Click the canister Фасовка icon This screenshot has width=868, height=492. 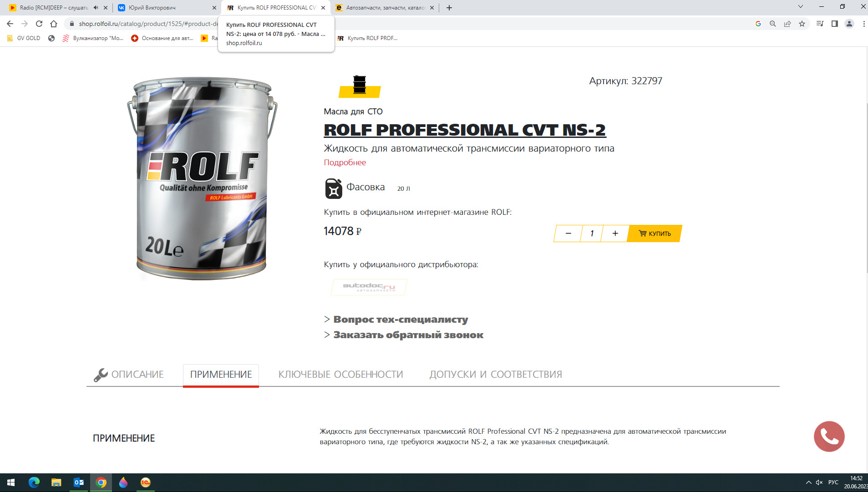(334, 188)
